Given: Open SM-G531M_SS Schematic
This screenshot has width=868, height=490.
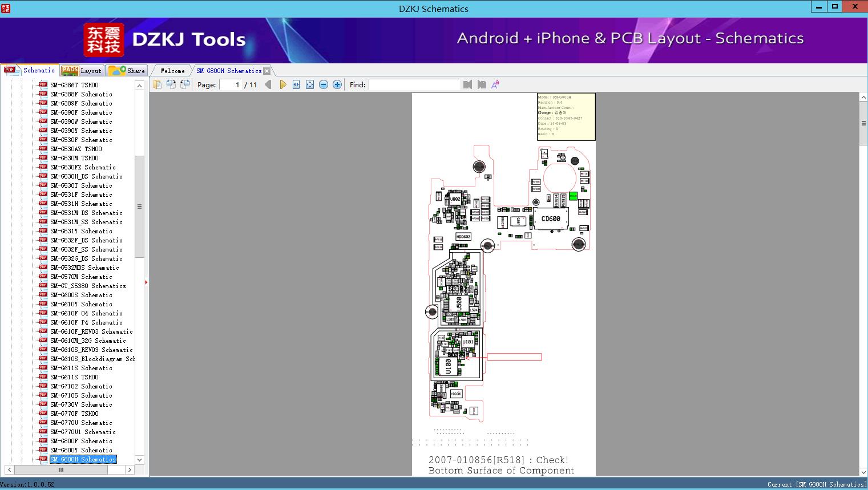Looking at the screenshot, I should pos(86,222).
